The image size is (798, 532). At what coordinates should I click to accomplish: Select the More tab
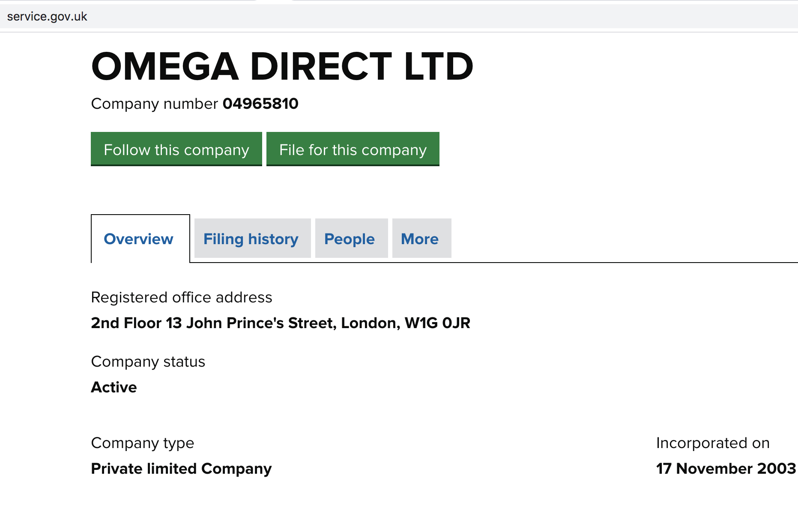click(x=420, y=239)
